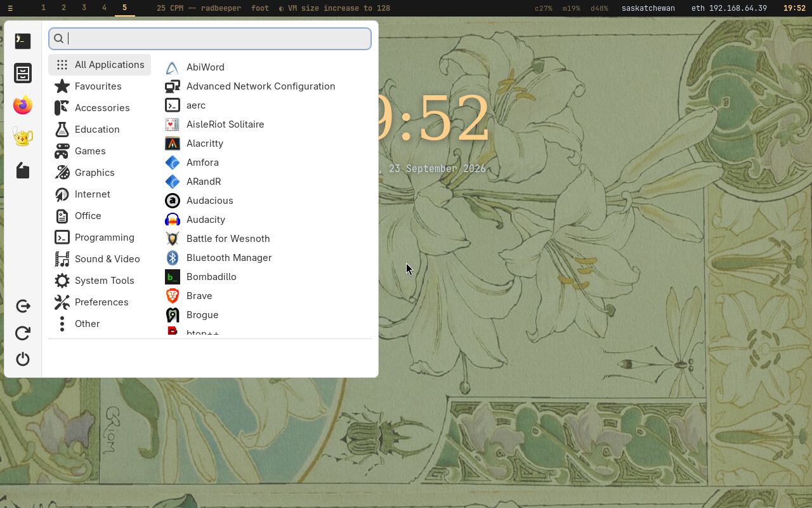This screenshot has height=508, width=812.
Task: Select the Favourites category
Action: (100, 86)
